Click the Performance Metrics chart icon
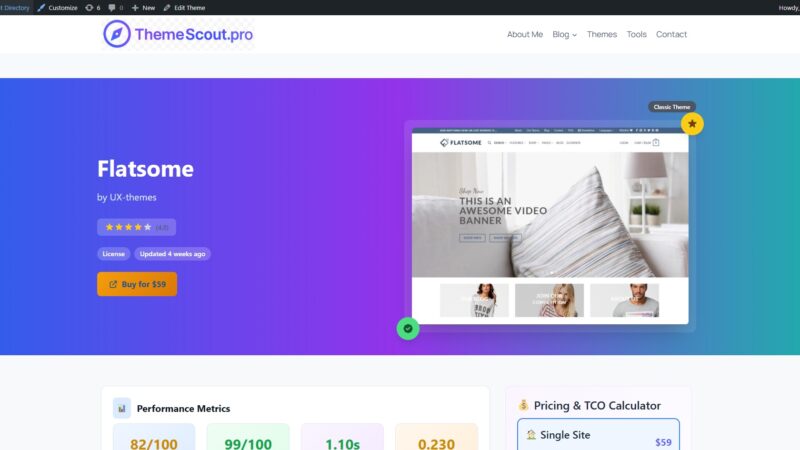The width and height of the screenshot is (800, 450). (x=122, y=408)
